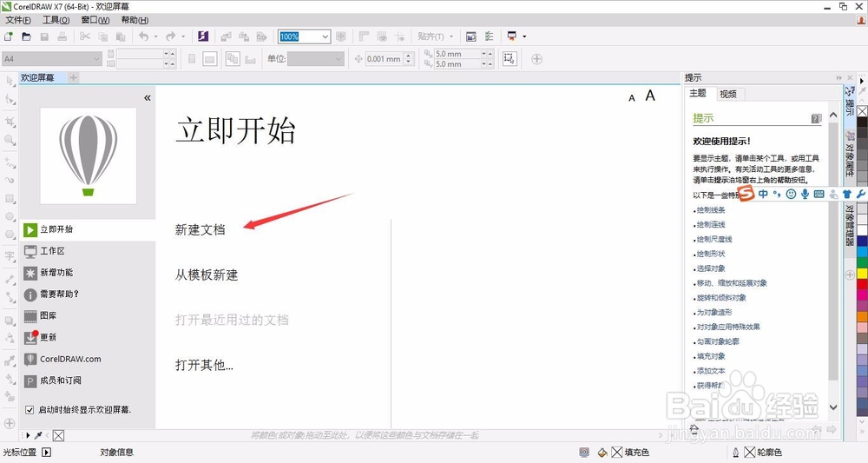Click the nudge distance 0.001 mm field

tap(385, 59)
